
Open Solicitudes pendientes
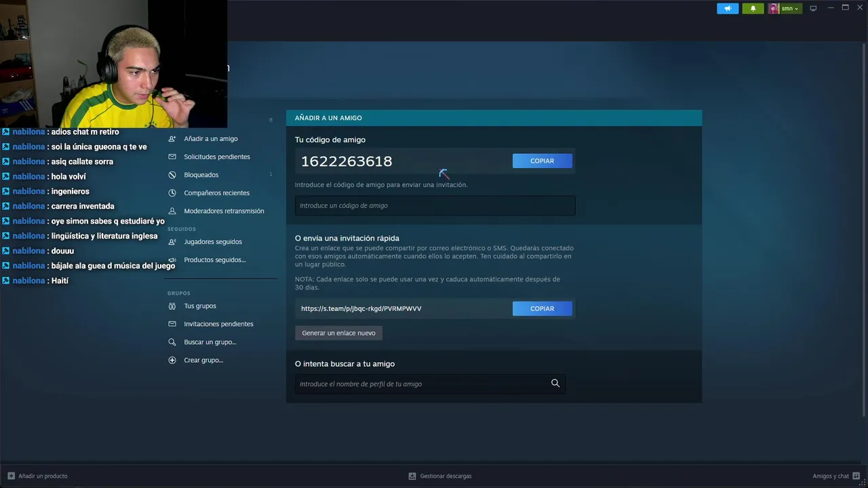point(217,157)
